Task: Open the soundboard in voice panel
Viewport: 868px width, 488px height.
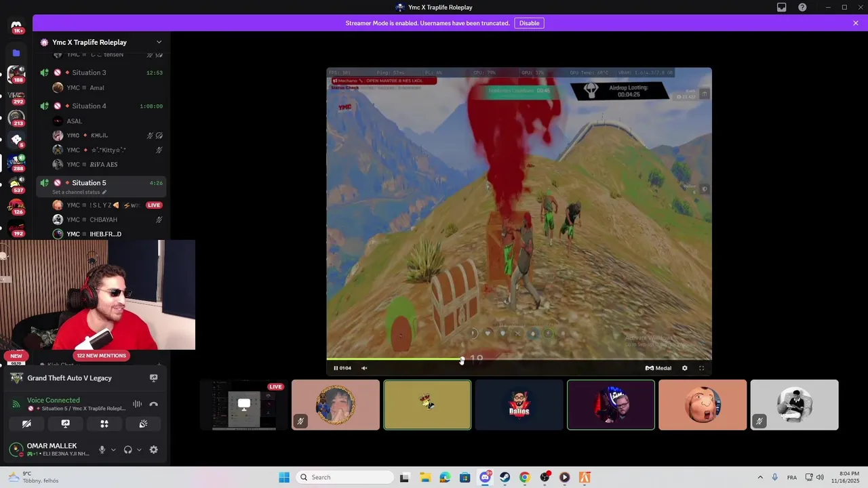Action: click(143, 424)
